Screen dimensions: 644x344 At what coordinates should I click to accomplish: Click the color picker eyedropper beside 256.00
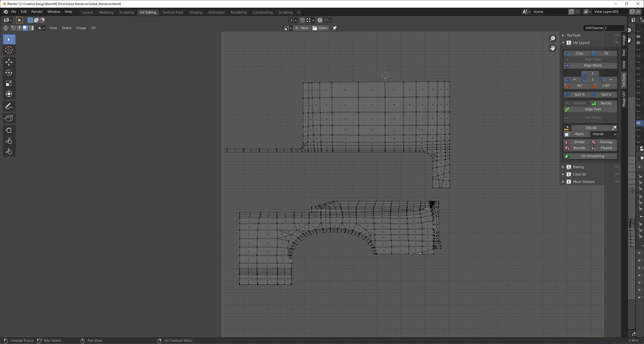click(x=614, y=128)
